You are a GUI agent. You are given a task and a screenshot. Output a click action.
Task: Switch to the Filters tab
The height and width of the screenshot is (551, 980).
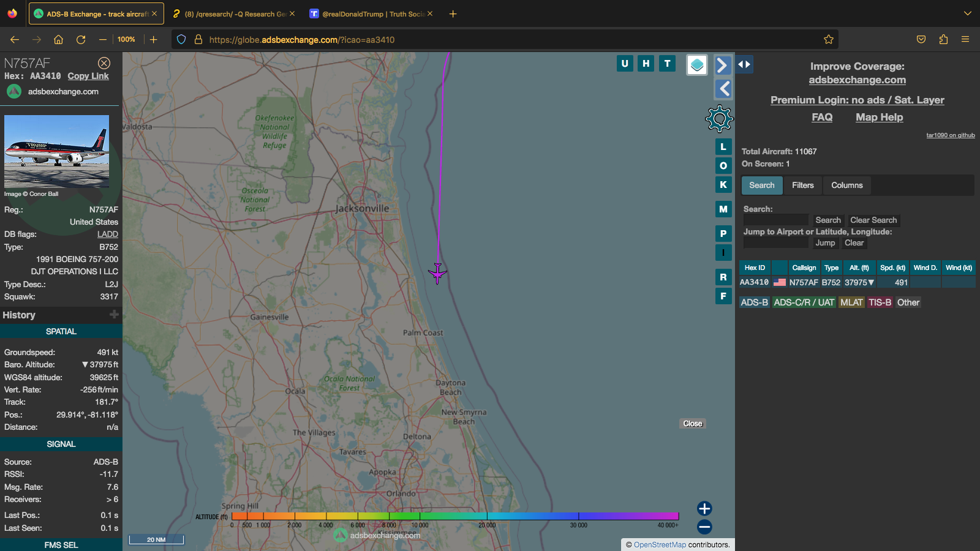tap(802, 186)
